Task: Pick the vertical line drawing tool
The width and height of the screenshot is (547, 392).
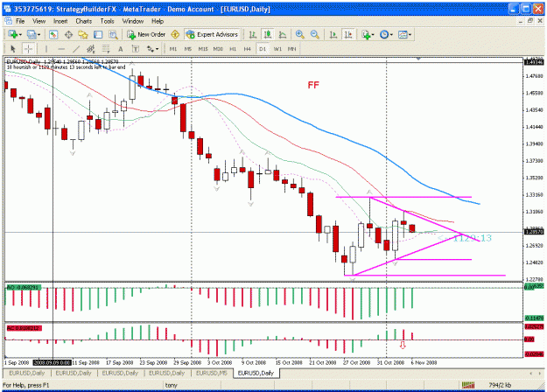Action: point(46,49)
